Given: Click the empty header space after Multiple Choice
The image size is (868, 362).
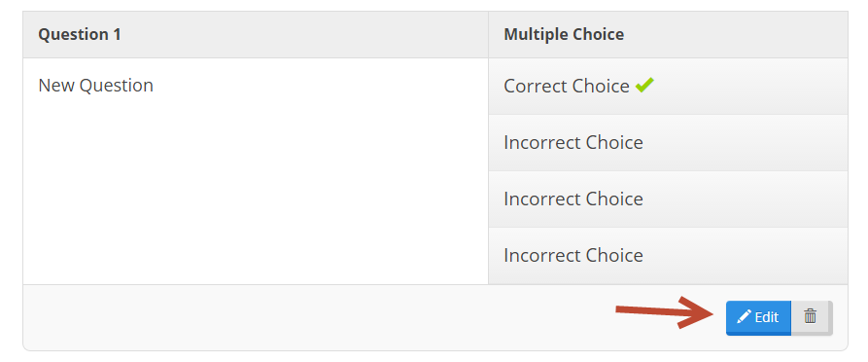Looking at the screenshot, I should [736, 34].
